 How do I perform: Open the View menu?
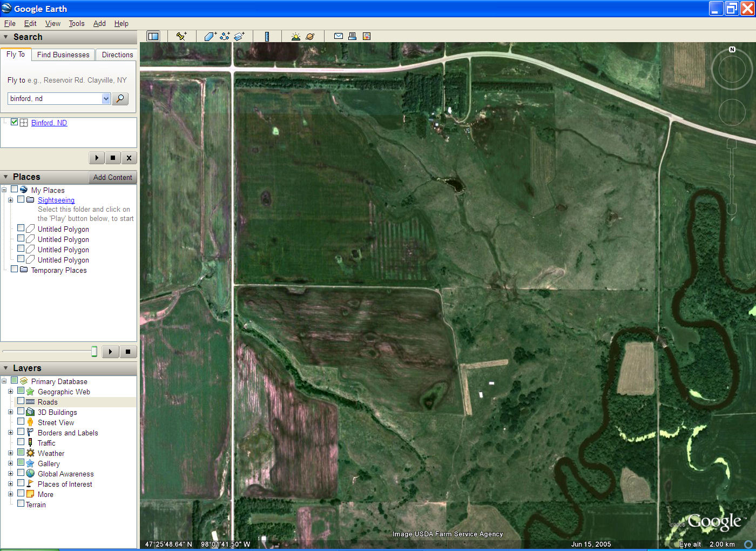[x=53, y=23]
